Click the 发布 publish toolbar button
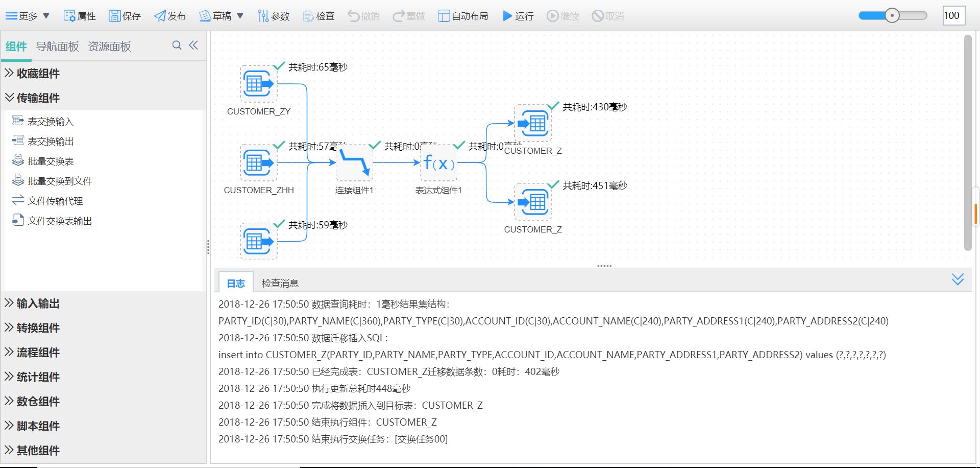This screenshot has width=980, height=468. tap(170, 16)
